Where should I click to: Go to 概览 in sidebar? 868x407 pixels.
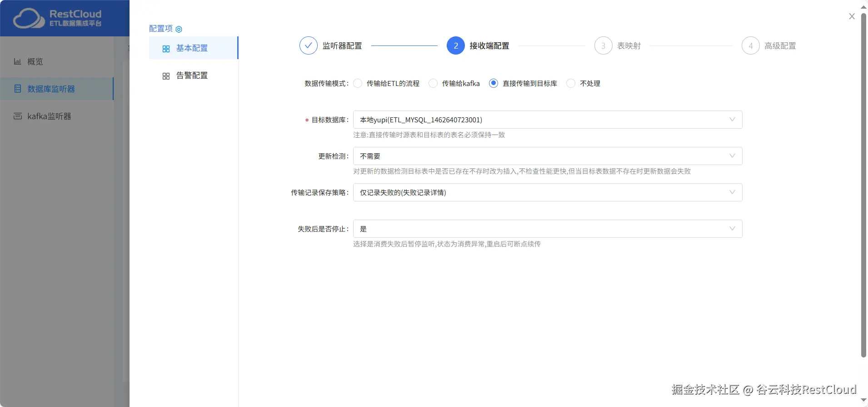point(57,61)
